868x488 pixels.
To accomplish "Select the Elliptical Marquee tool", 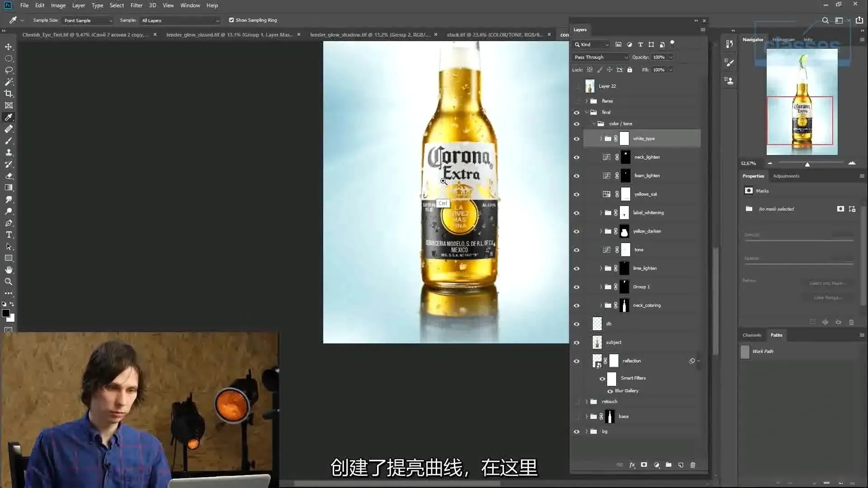I will [9, 58].
